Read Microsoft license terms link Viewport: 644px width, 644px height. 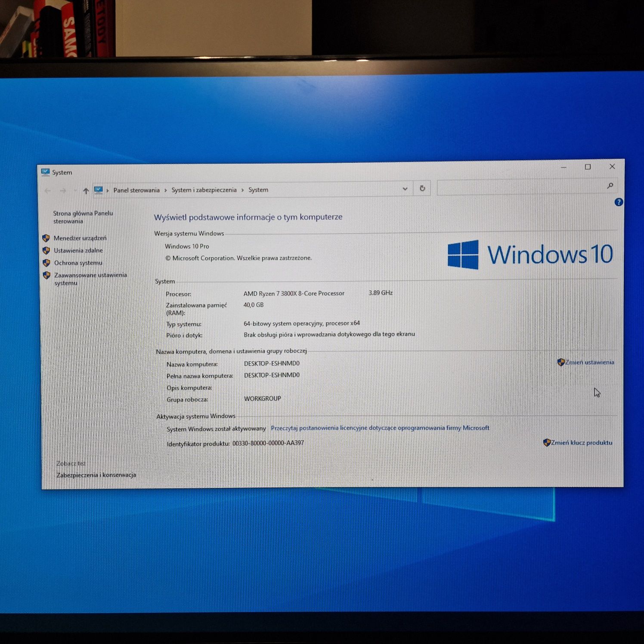(x=380, y=428)
